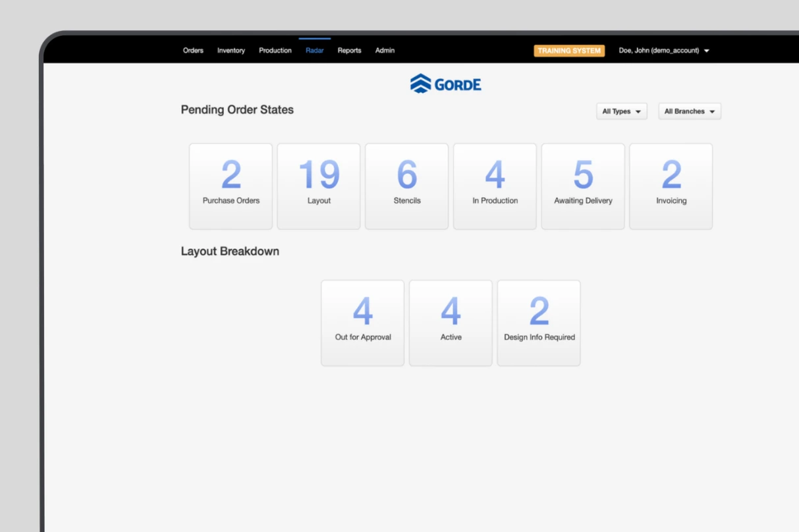
Task: Select the Stencils card
Action: (x=407, y=186)
